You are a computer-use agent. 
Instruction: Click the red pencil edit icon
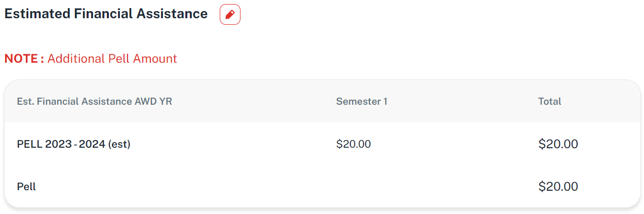coord(230,15)
